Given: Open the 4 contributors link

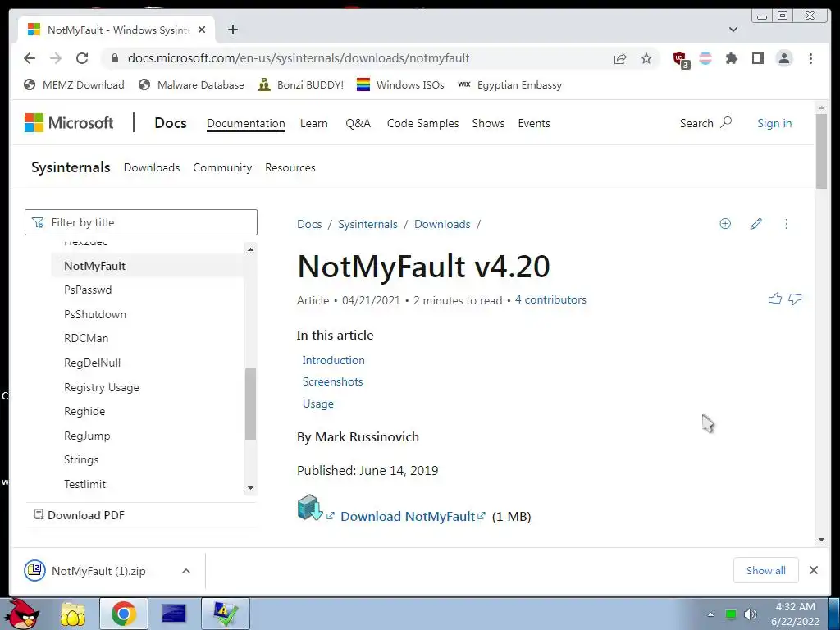Looking at the screenshot, I should pyautogui.click(x=550, y=300).
